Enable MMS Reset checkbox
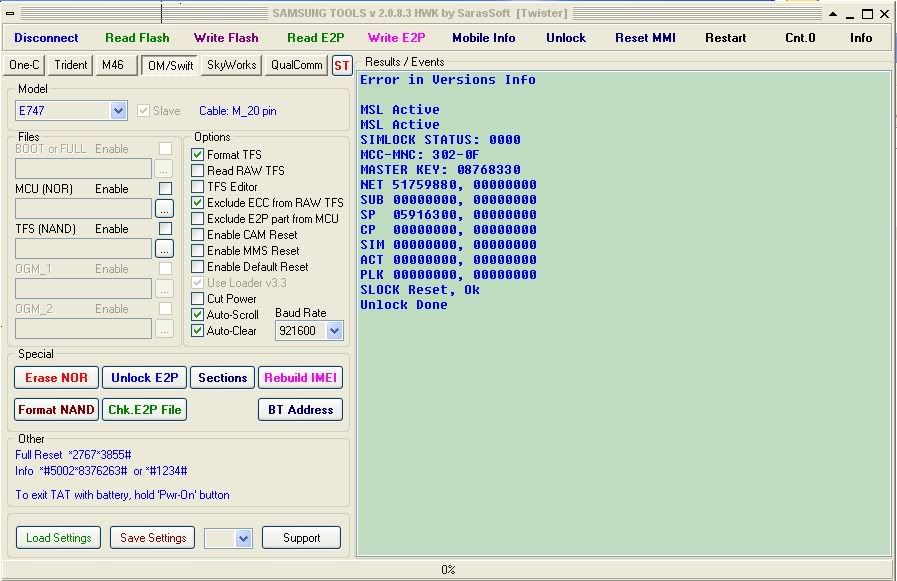897x581 pixels. pos(197,250)
